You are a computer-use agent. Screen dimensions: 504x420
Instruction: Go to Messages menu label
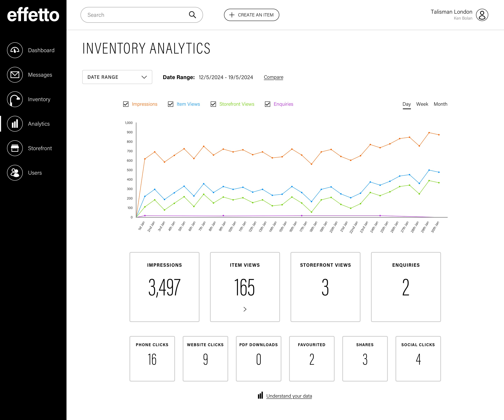[40, 75]
